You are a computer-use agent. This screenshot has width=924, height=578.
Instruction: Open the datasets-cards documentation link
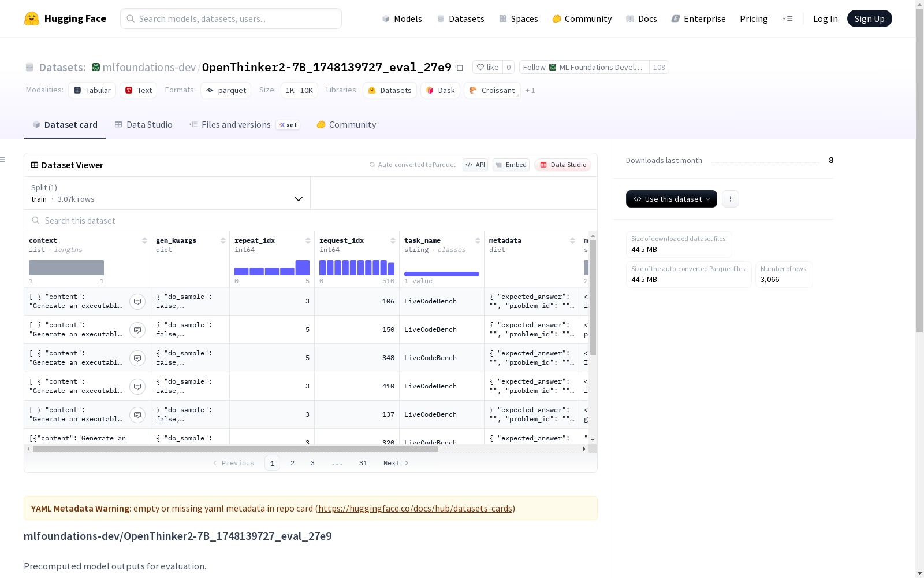415,509
